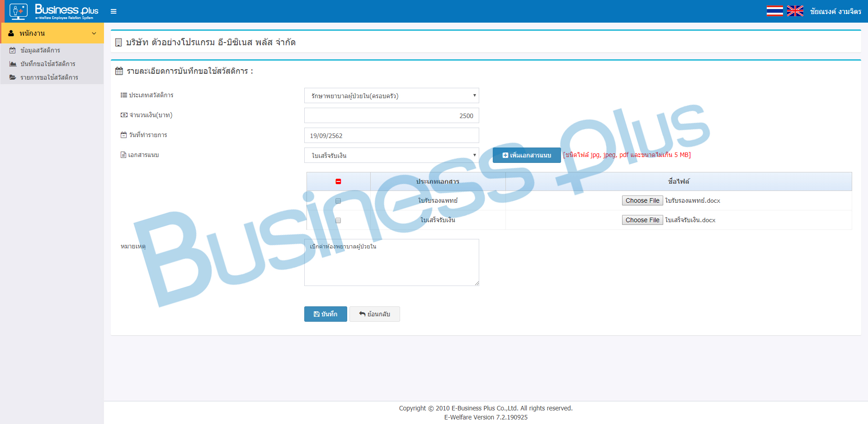
Task: Choose File for ใบเสร็จรับเงิน row
Action: point(642,220)
